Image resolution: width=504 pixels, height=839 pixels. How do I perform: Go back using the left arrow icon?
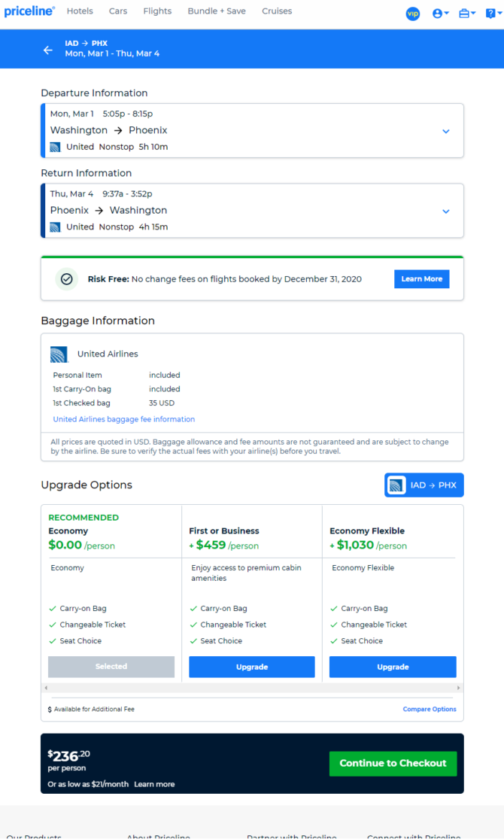[x=48, y=50]
